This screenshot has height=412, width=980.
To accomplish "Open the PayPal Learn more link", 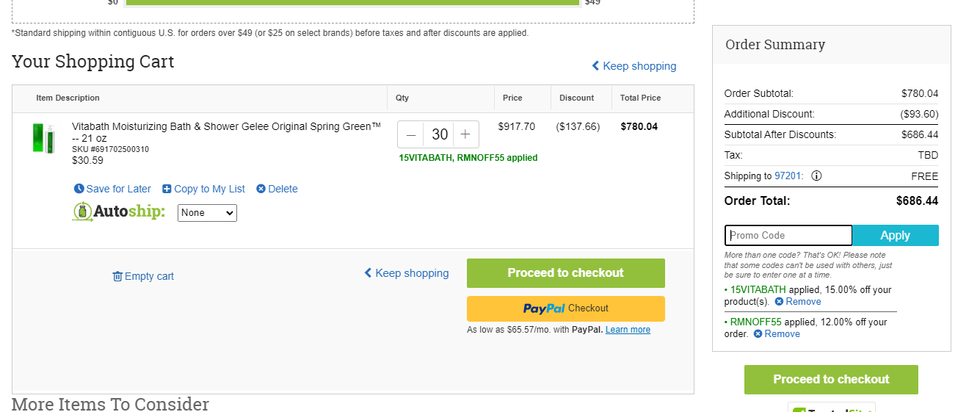I will [x=628, y=330].
